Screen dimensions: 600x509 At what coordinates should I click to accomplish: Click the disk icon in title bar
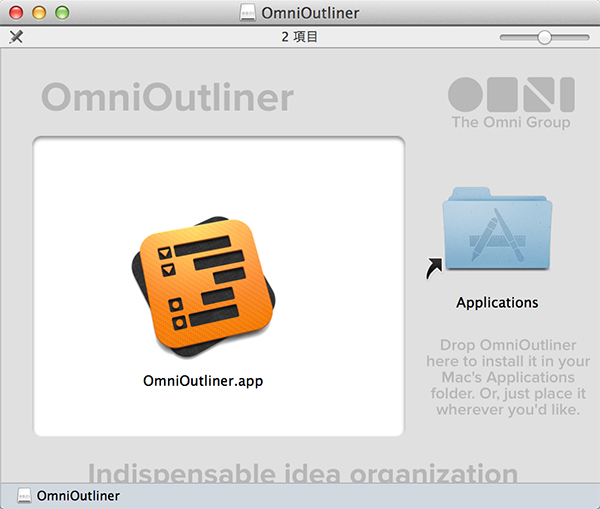tap(247, 13)
